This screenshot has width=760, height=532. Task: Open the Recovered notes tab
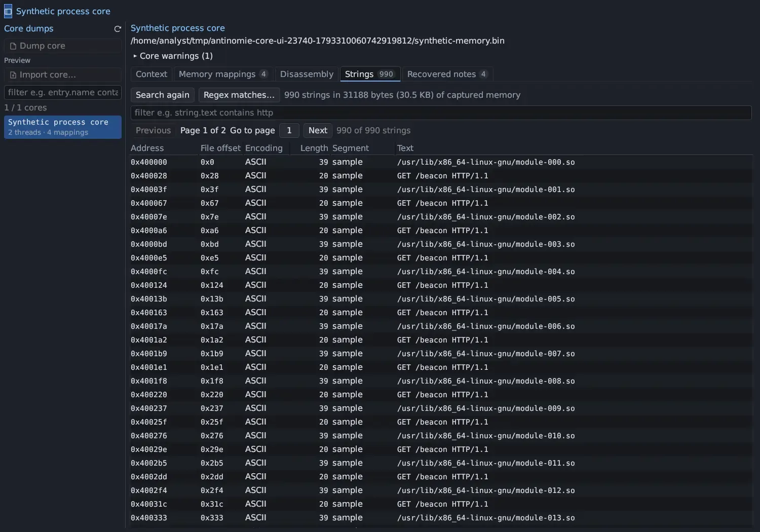[447, 74]
